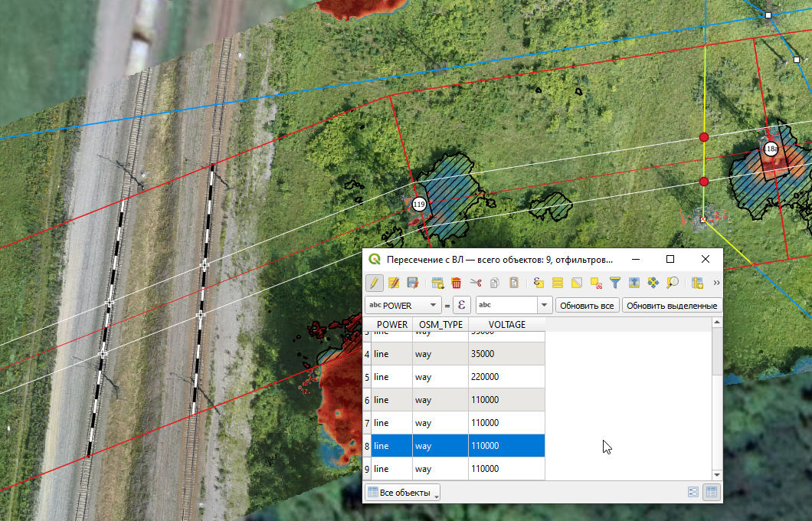
Task: Click the table's vertical scrollbar down arrow
Action: point(717,475)
